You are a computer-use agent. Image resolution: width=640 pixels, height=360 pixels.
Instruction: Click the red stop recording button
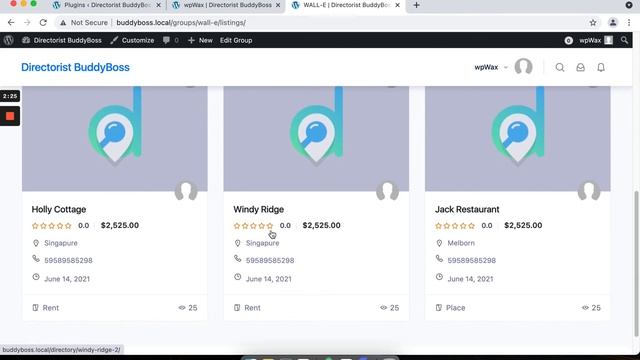click(10, 116)
